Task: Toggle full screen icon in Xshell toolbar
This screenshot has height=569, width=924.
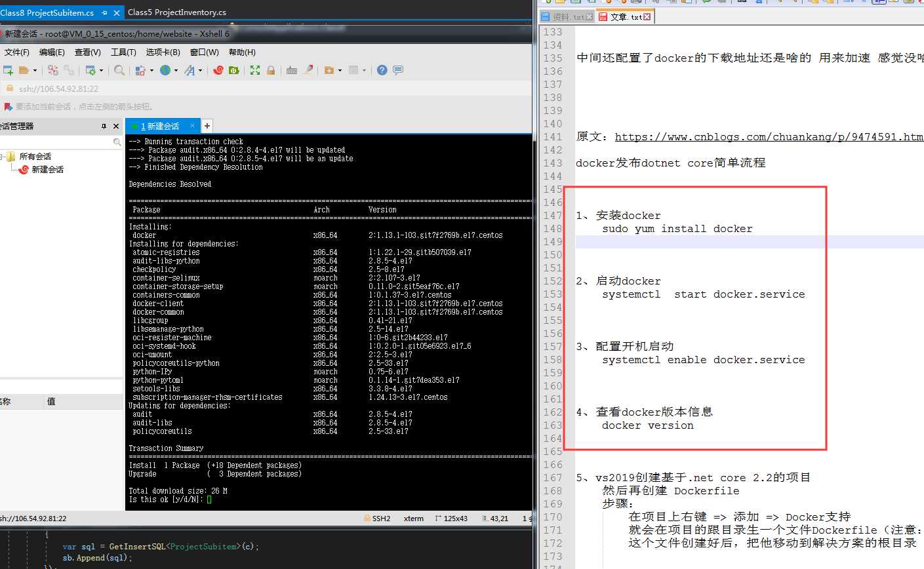Action: (x=255, y=70)
